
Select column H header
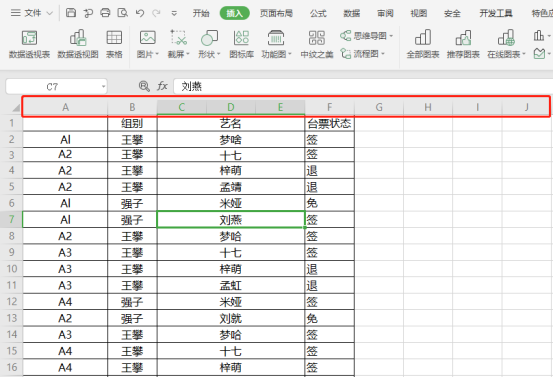428,107
